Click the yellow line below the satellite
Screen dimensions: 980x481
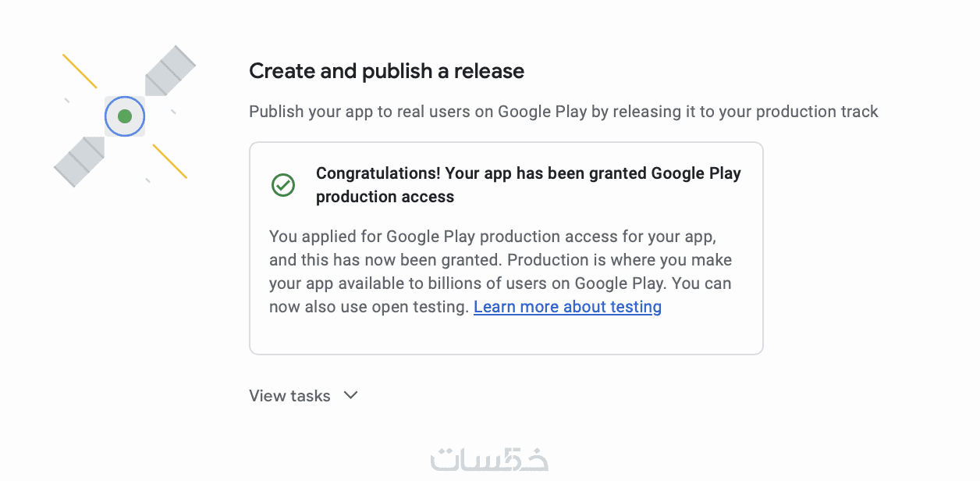[x=169, y=161]
